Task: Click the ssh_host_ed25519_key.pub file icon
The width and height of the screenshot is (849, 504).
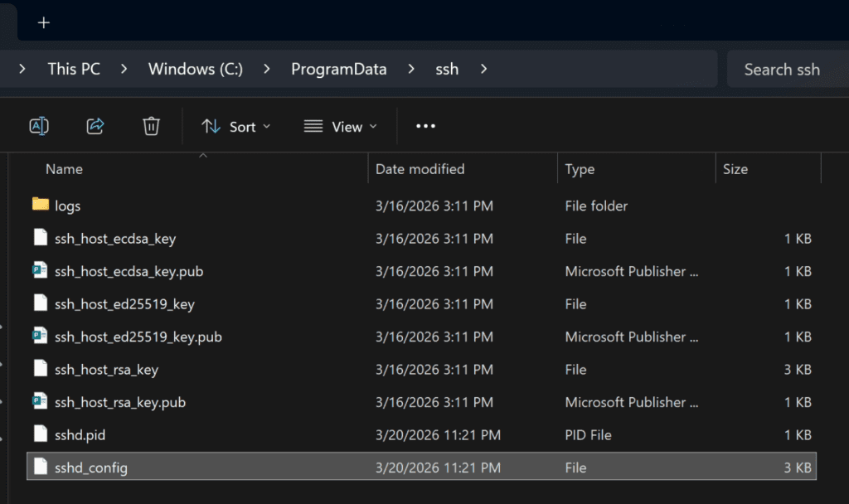Action: [x=41, y=337]
